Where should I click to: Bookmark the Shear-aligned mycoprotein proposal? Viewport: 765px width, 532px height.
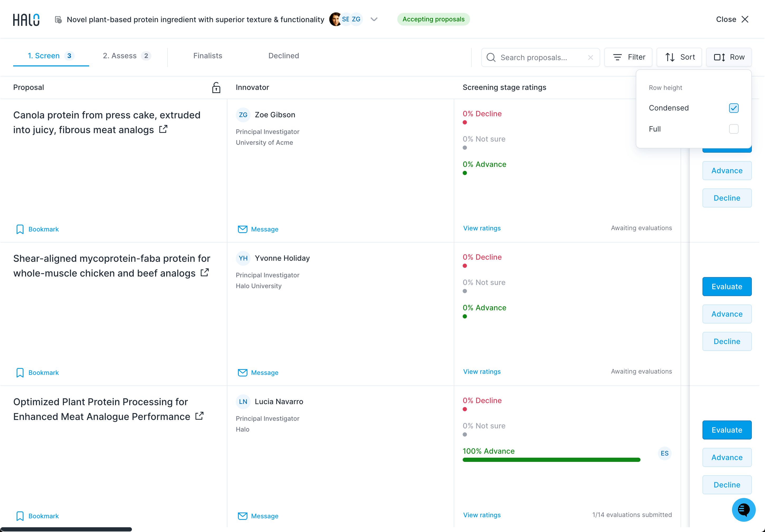click(x=37, y=373)
